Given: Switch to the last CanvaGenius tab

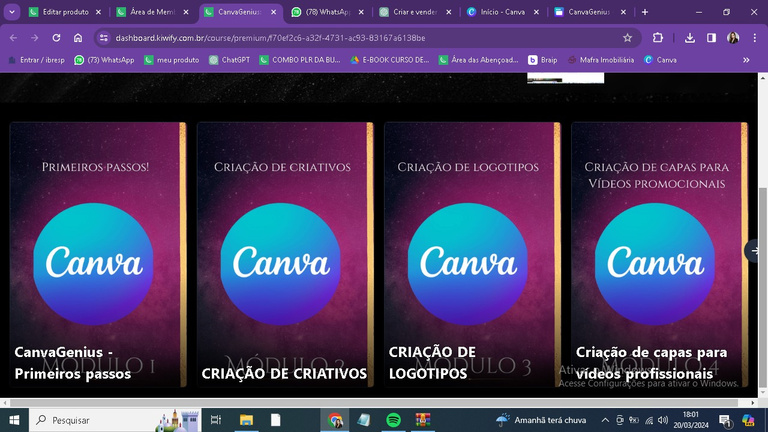Looking at the screenshot, I should (589, 12).
